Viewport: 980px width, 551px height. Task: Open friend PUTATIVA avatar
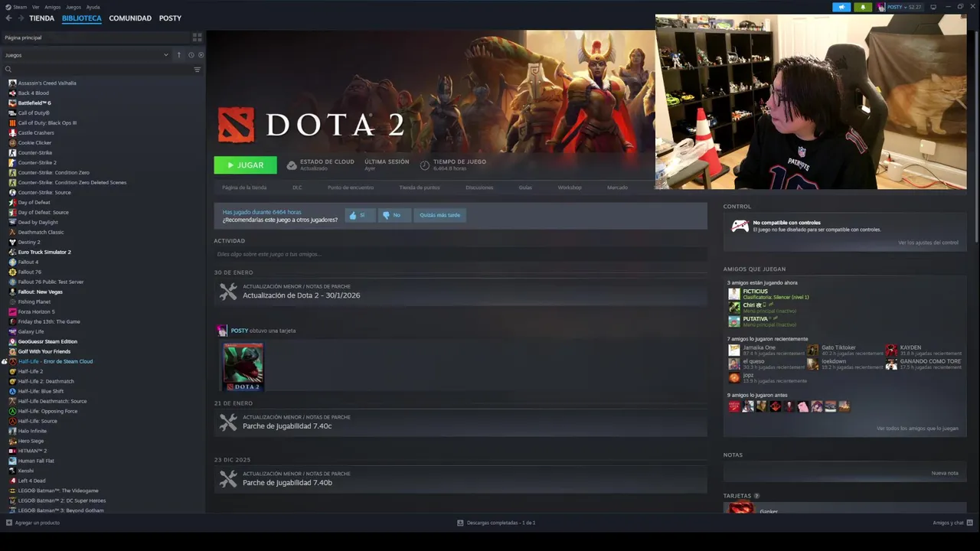(734, 321)
